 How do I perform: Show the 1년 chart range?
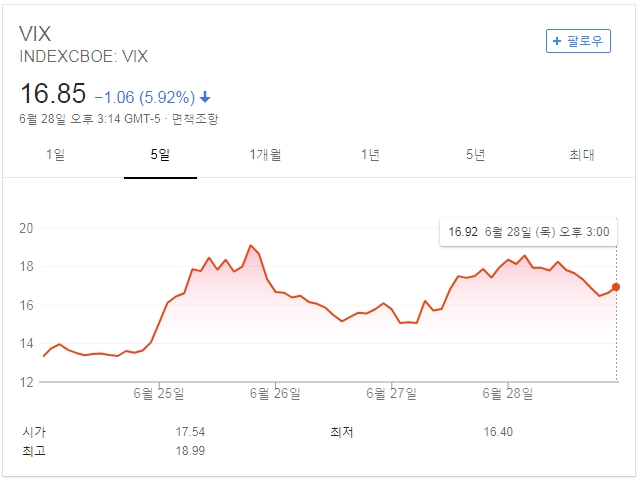[x=371, y=155]
